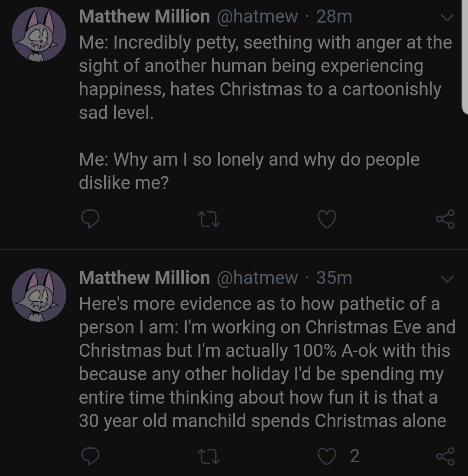This screenshot has height=476, width=468.
Task: Retweet the Christmas Eve working tweet
Action: 209,456
